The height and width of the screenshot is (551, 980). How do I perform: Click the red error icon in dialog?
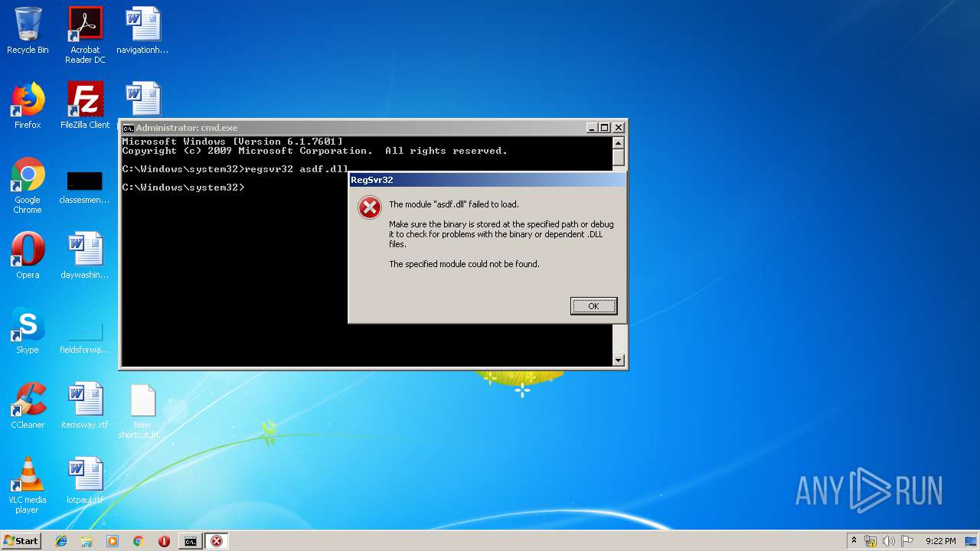pyautogui.click(x=370, y=207)
